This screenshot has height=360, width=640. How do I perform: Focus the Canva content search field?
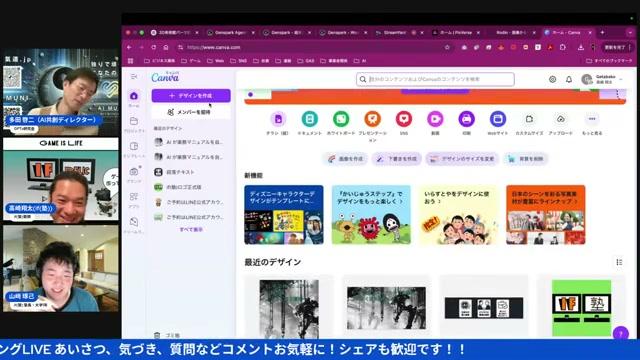pyautogui.click(x=435, y=79)
